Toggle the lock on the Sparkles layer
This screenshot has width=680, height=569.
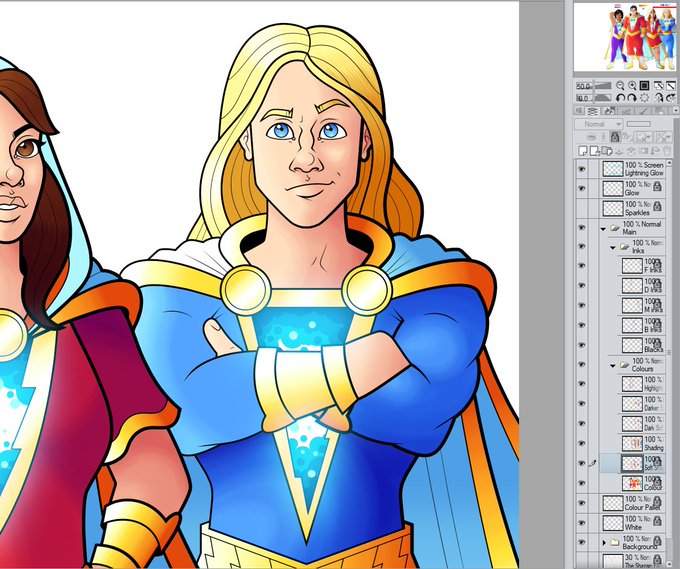657,206
